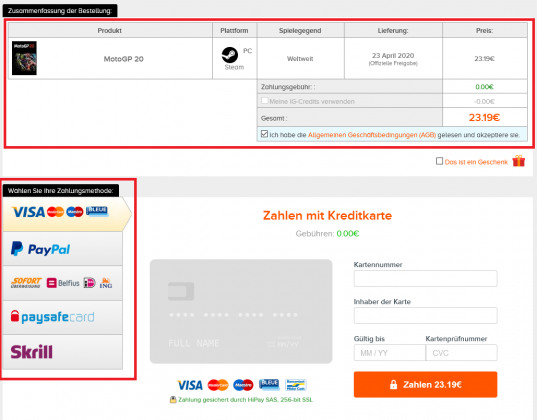
Task: Enable the Das ist ein Geschenk checkbox
Action: (x=439, y=161)
